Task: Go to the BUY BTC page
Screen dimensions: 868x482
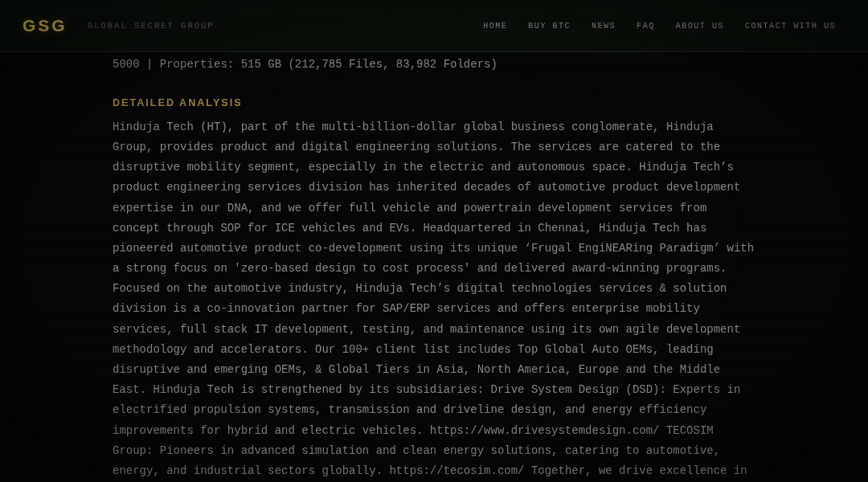Action: pyautogui.click(x=549, y=26)
